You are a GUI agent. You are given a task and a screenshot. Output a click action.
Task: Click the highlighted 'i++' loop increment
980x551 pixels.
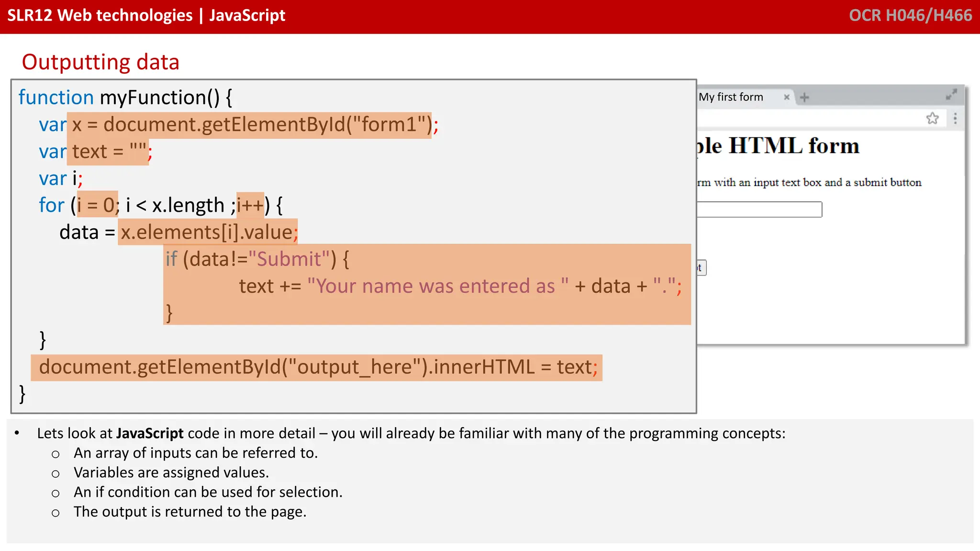(250, 205)
